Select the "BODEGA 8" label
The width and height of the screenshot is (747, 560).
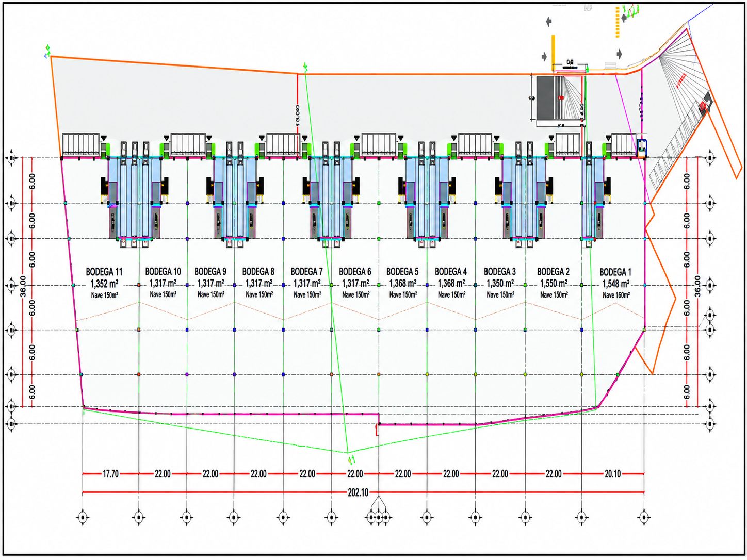click(x=258, y=271)
